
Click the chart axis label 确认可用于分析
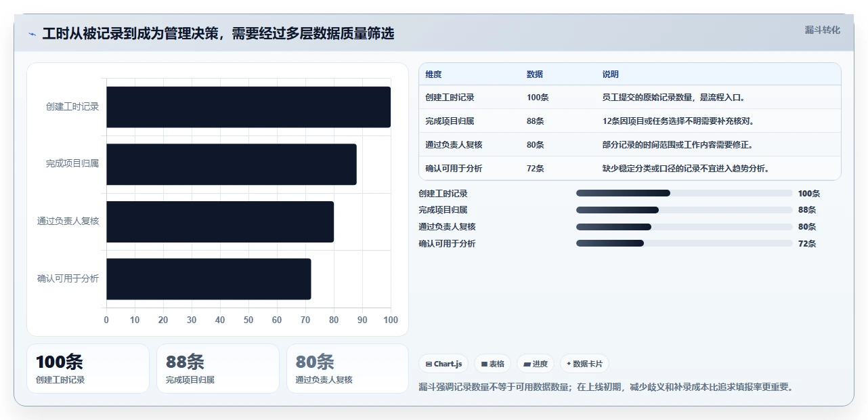68,278
